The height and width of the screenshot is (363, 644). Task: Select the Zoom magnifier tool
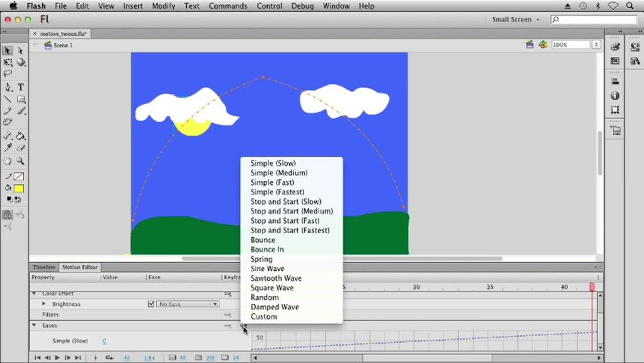pyautogui.click(x=21, y=161)
